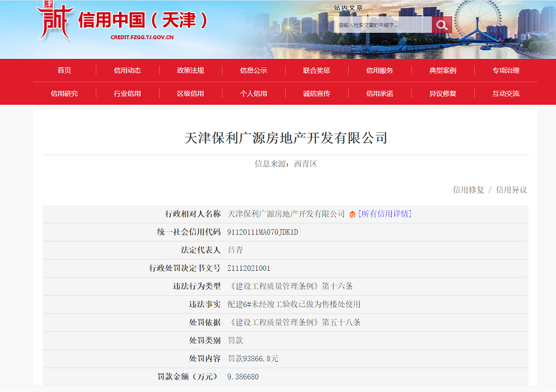Click the legal representative name 吕青
This screenshot has height=392, width=556.
coord(235,250)
